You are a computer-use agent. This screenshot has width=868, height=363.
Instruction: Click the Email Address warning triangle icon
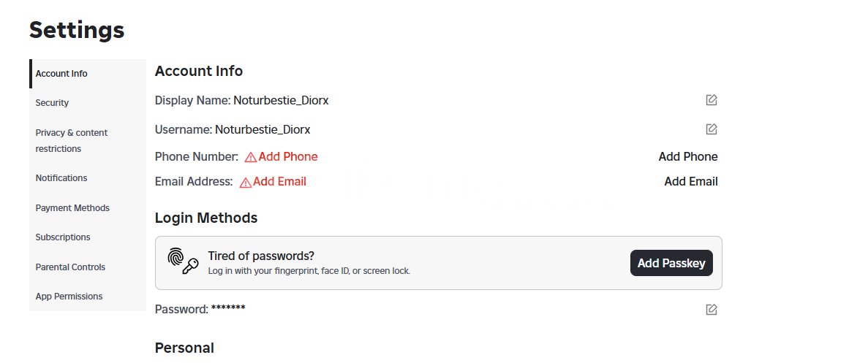click(x=245, y=183)
